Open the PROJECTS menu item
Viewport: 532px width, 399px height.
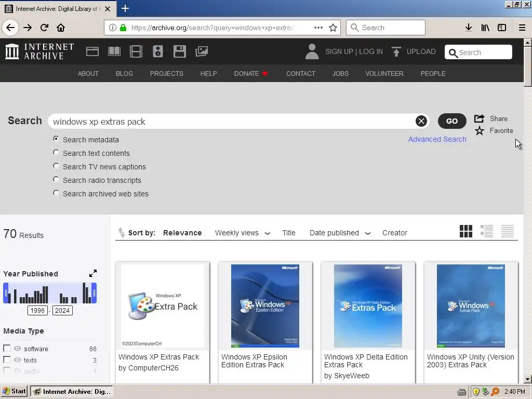[x=167, y=74]
